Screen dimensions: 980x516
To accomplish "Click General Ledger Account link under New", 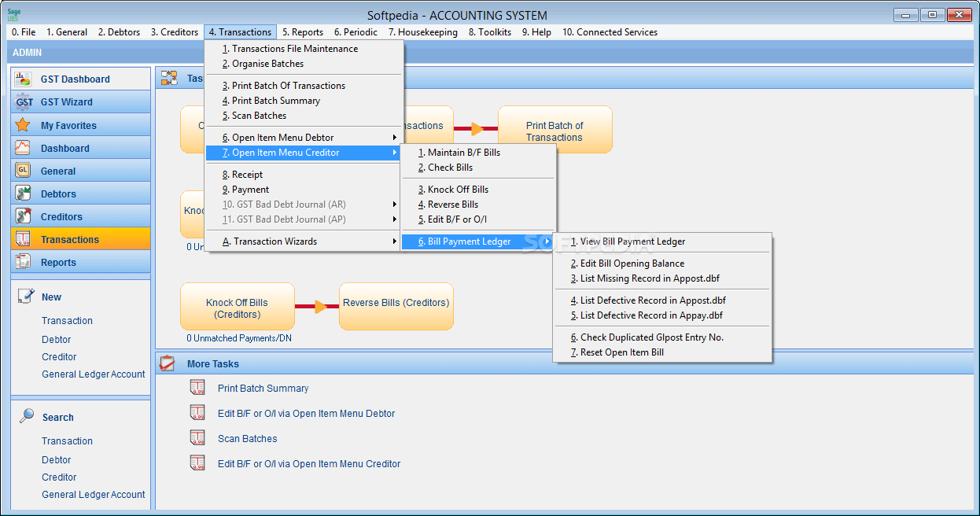I will (x=94, y=374).
